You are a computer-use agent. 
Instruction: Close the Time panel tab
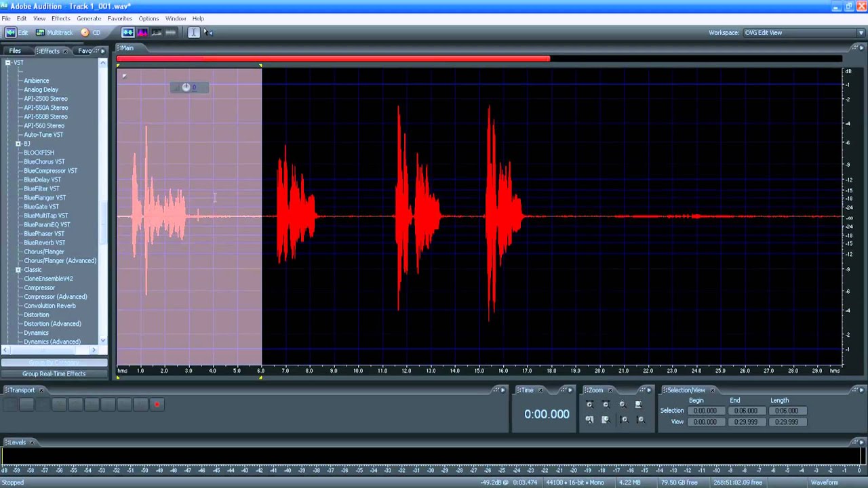tap(540, 390)
